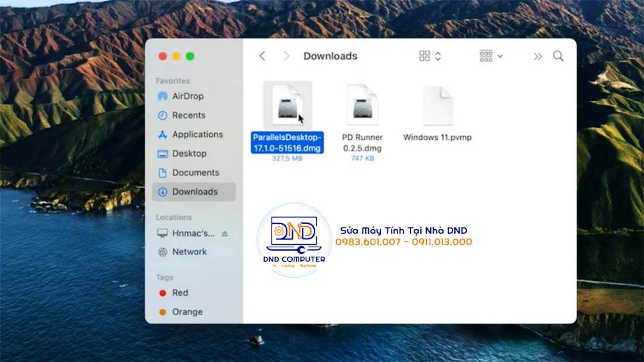Click the Downloads window title
Viewport: 644px width, 362px height.
(x=330, y=56)
